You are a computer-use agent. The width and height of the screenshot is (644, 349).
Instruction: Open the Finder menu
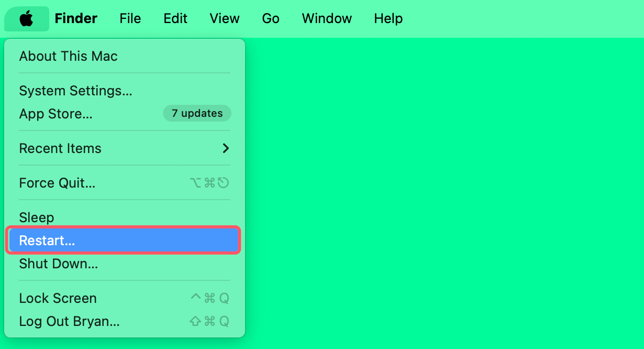coord(76,19)
